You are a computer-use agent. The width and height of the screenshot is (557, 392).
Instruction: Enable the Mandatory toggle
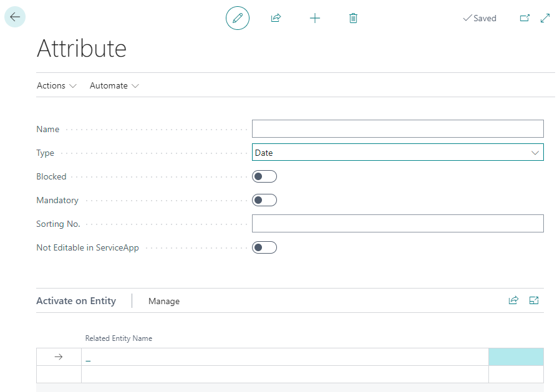click(264, 200)
